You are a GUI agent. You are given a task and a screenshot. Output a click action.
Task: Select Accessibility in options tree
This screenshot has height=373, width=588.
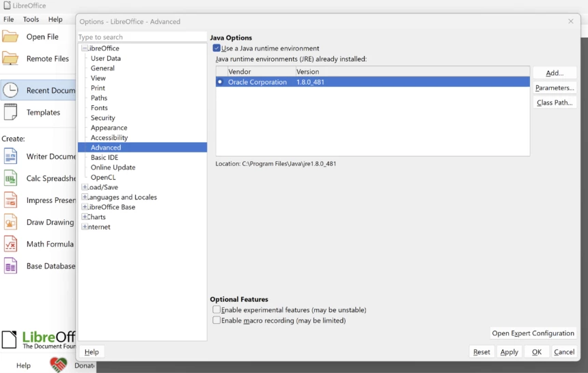109,137
